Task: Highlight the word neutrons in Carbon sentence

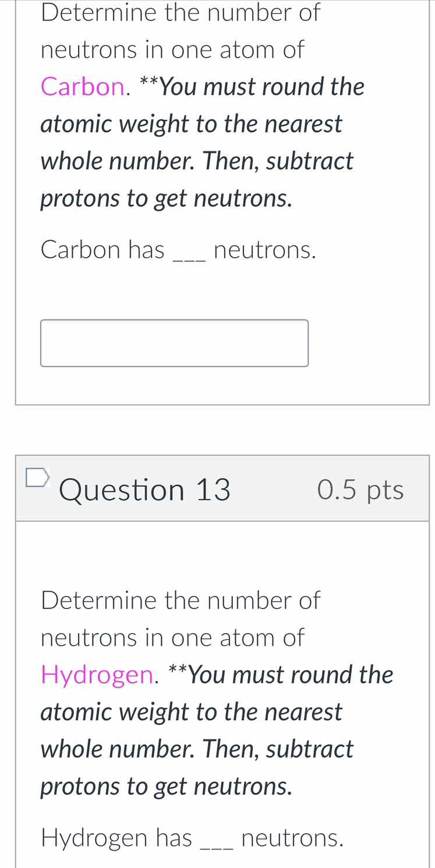Action: click(265, 250)
